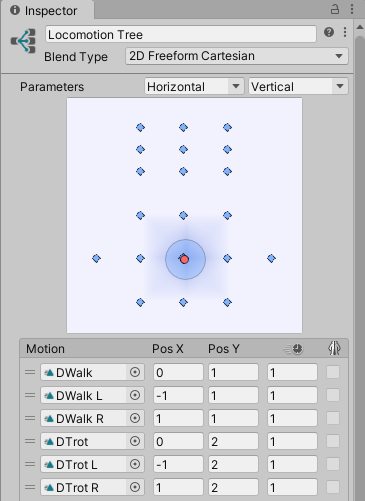Edit Pos X value of DWalk
Image resolution: width=365 pixels, height=501 pixels.
(x=178, y=372)
